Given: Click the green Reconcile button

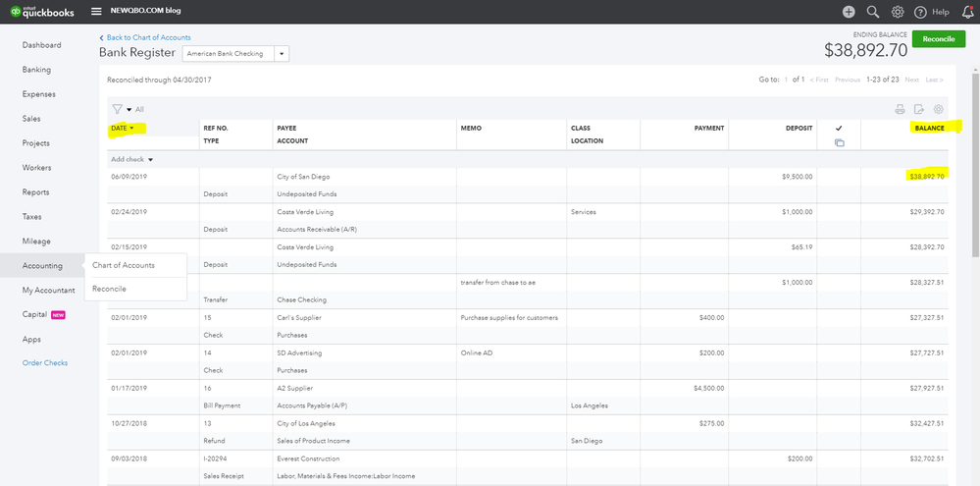Looking at the screenshot, I should click(939, 38).
